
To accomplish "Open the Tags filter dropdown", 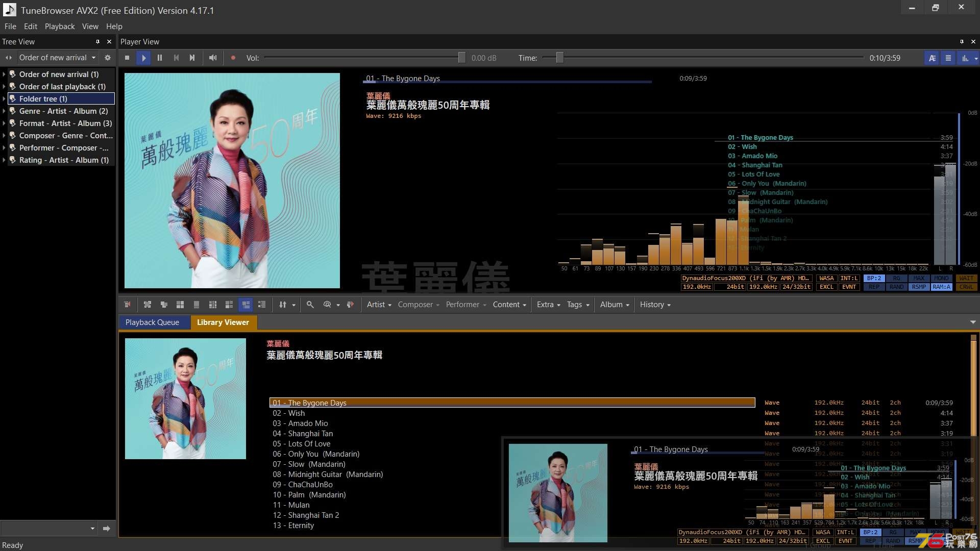I will 578,305.
